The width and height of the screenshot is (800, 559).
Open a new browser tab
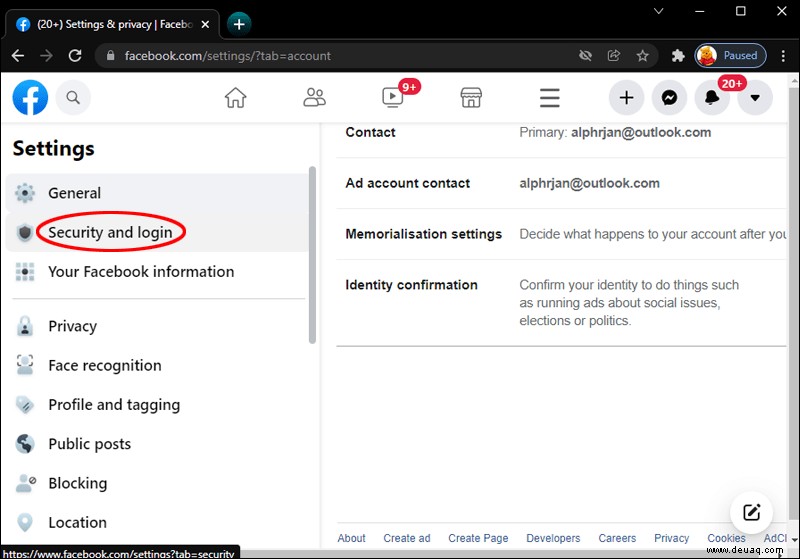[x=239, y=23]
